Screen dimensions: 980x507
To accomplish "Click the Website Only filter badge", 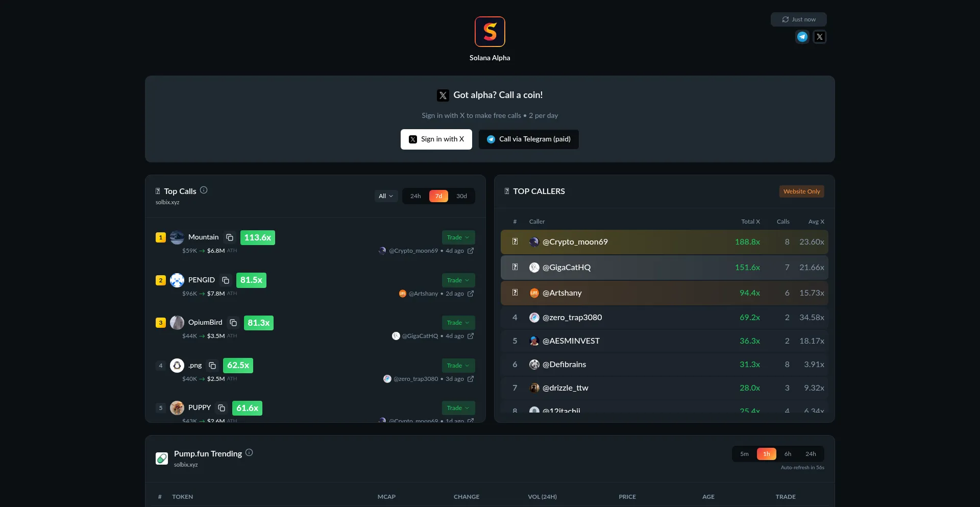I will pyautogui.click(x=802, y=191).
